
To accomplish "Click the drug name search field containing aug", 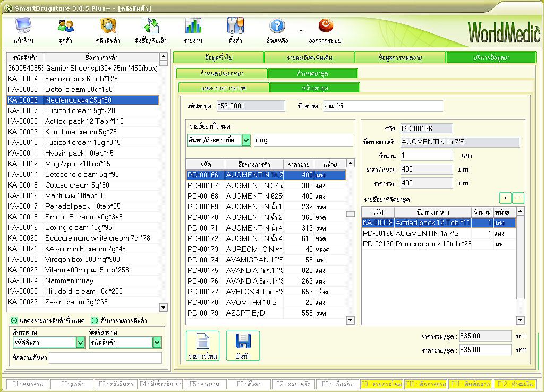I will 303,140.
